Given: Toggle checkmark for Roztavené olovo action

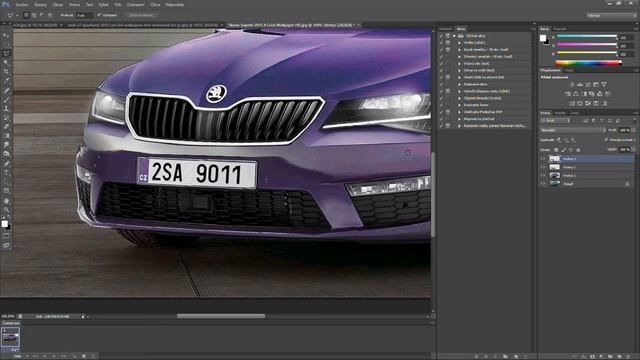Looking at the screenshot, I should click(441, 84).
